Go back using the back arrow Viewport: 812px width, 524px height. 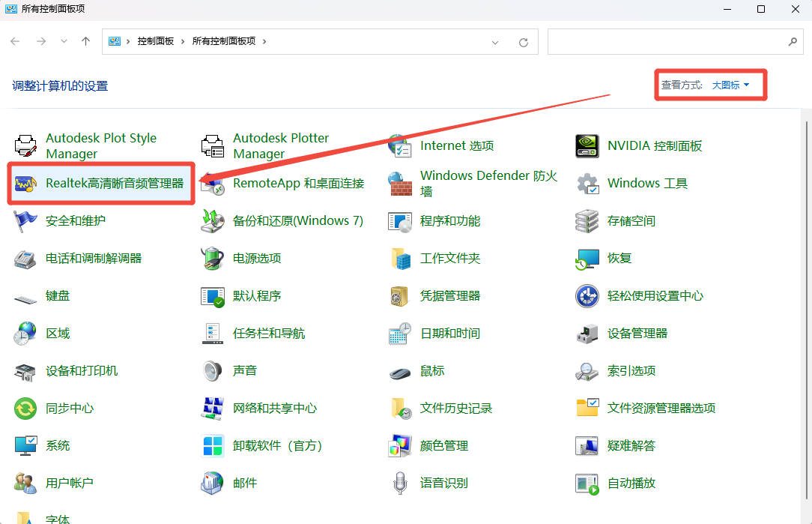15,41
